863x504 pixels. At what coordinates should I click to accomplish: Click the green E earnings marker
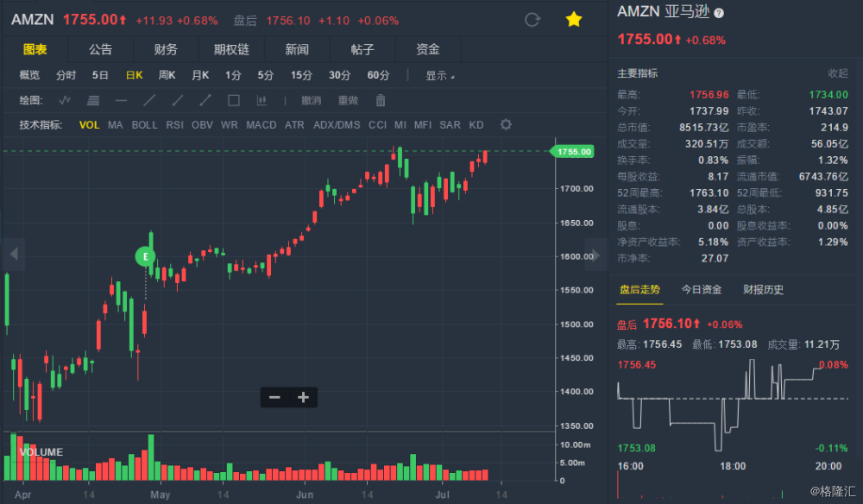pyautogui.click(x=145, y=256)
